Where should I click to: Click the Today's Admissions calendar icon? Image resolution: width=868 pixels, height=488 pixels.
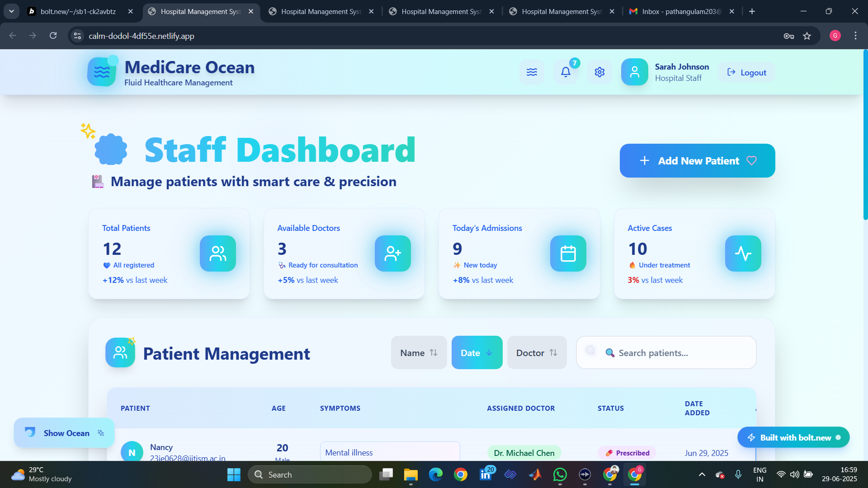[x=568, y=253]
